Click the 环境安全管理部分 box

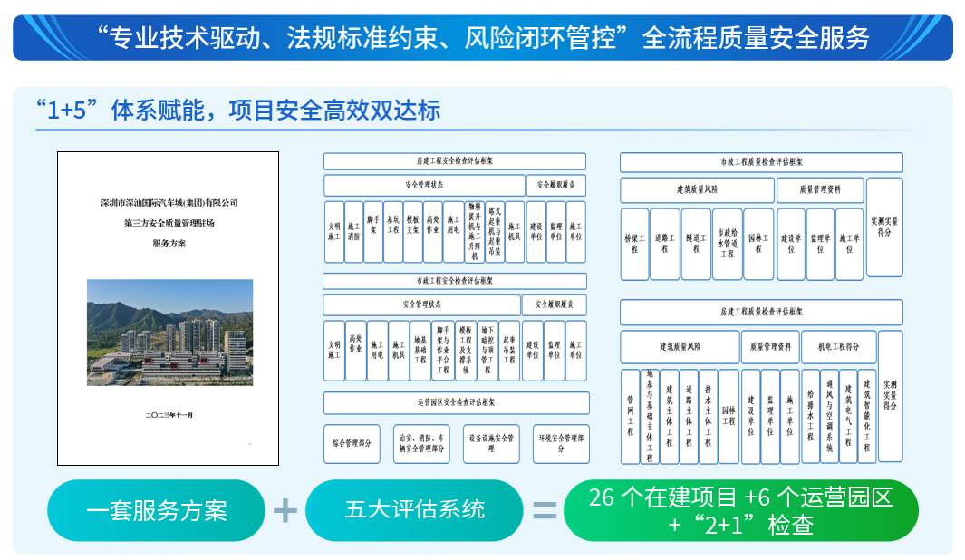560,444
